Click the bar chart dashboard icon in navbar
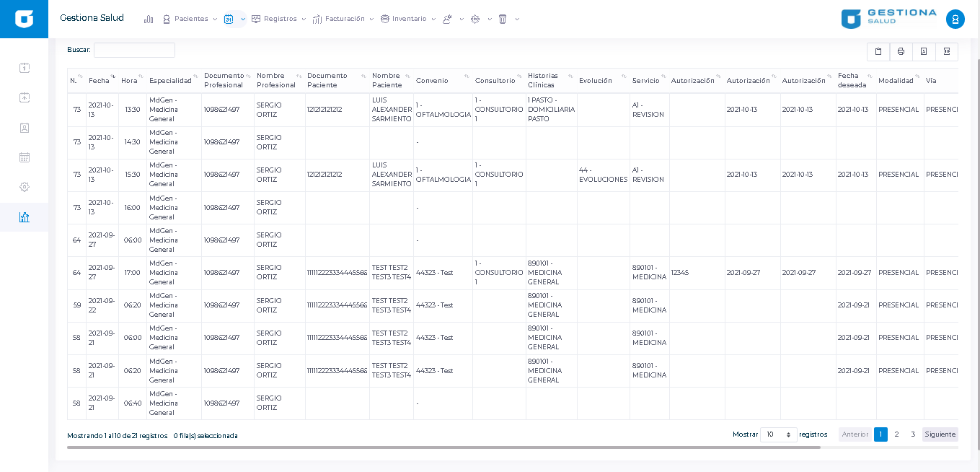Viewport: 980px width, 472px height. (x=149, y=19)
